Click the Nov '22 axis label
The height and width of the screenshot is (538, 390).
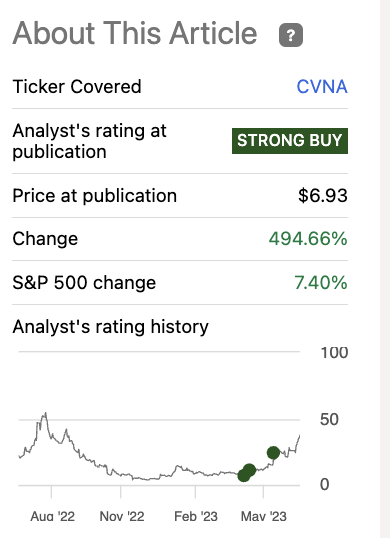pyautogui.click(x=122, y=516)
